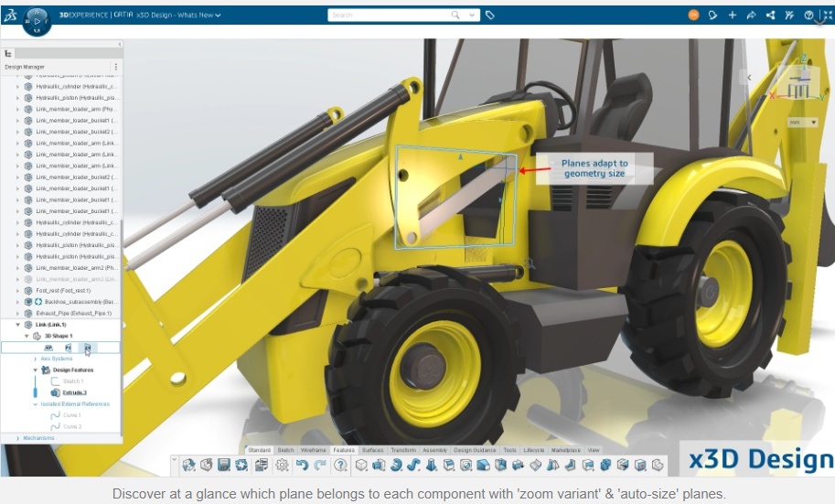Click the tree view tab icon
Screen dimensions: 835x504
point(8,53)
